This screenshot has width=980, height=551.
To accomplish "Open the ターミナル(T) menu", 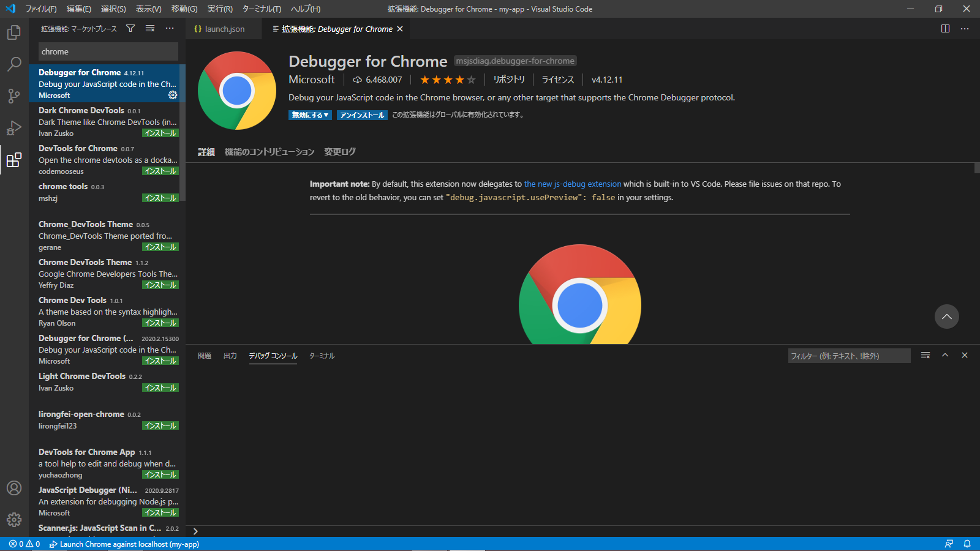I will click(x=262, y=9).
